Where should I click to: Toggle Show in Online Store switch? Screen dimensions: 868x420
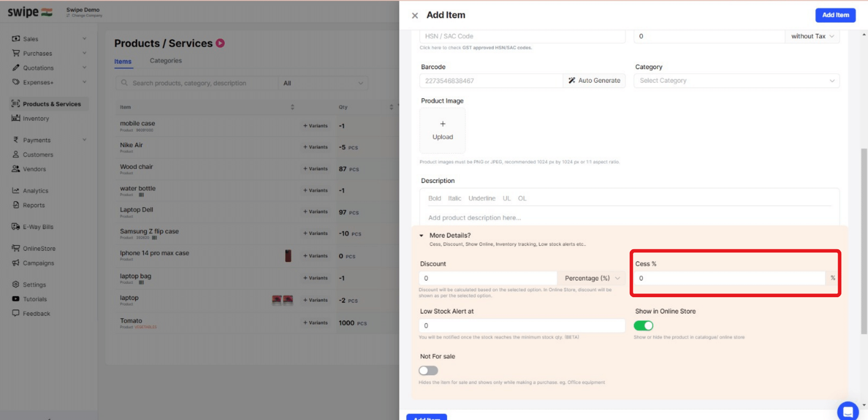643,326
